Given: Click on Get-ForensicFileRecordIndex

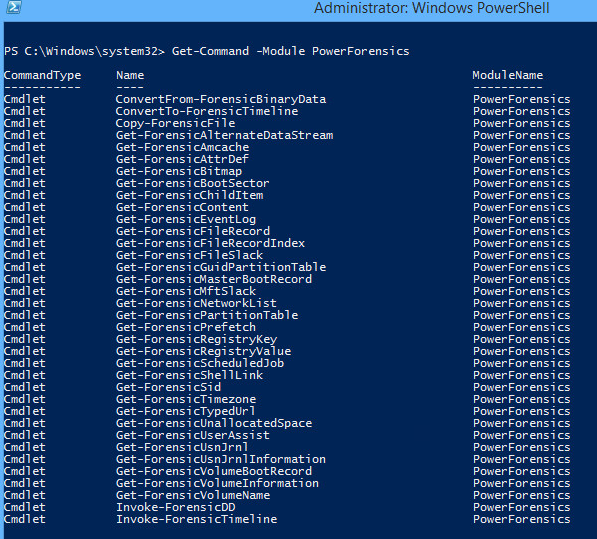Looking at the screenshot, I should [211, 244].
